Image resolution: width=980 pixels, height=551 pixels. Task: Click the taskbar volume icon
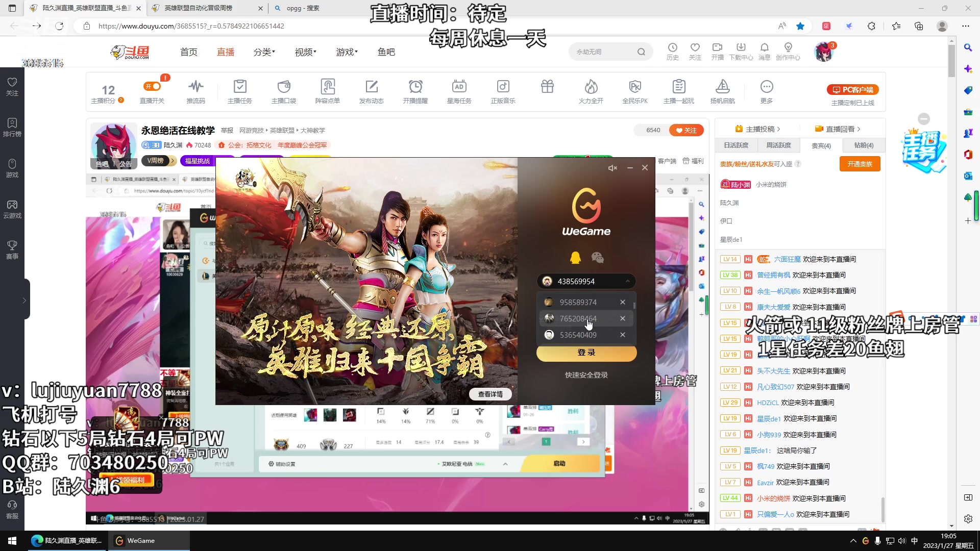coord(902,541)
